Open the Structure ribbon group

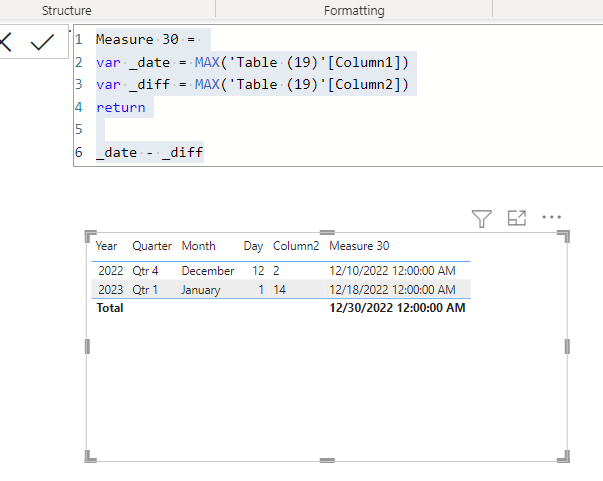(x=67, y=10)
